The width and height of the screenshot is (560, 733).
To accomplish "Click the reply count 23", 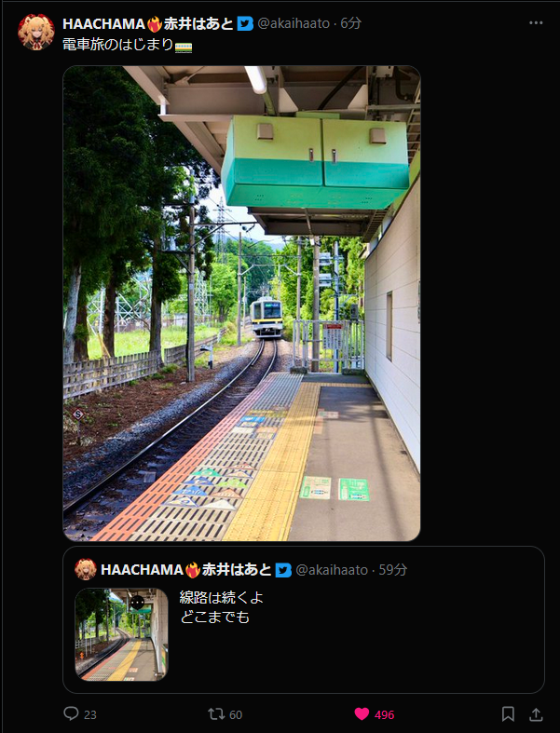I will coord(90,714).
